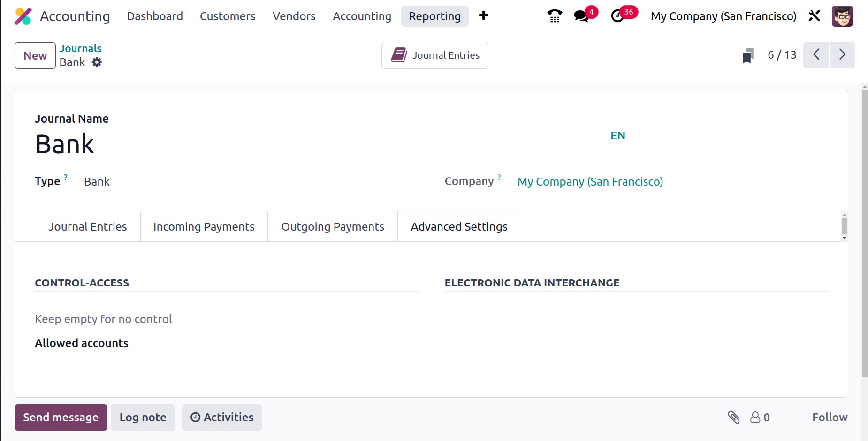Click the attachment paperclip icon
Viewport: 868px width, 441px height.
tap(733, 417)
